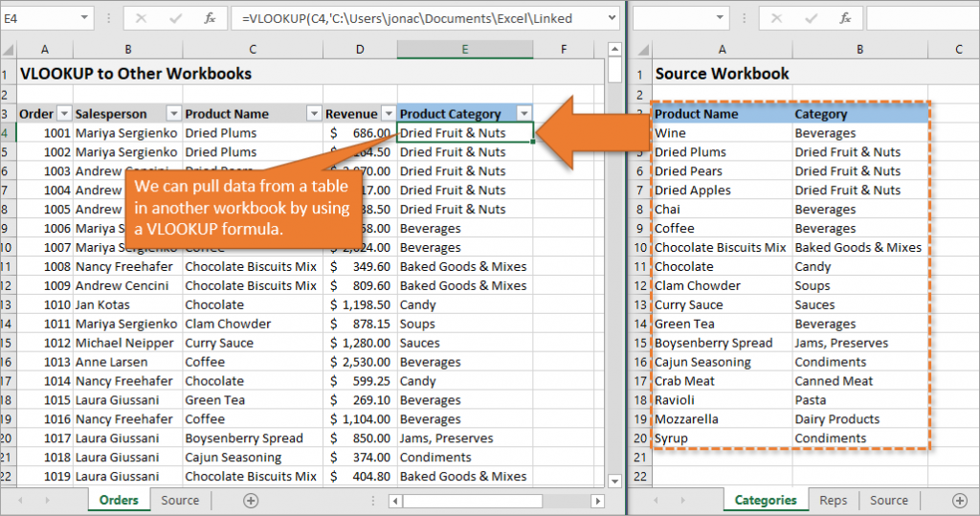Click the Enter checkmark in right formula bar

pyautogui.click(x=809, y=18)
